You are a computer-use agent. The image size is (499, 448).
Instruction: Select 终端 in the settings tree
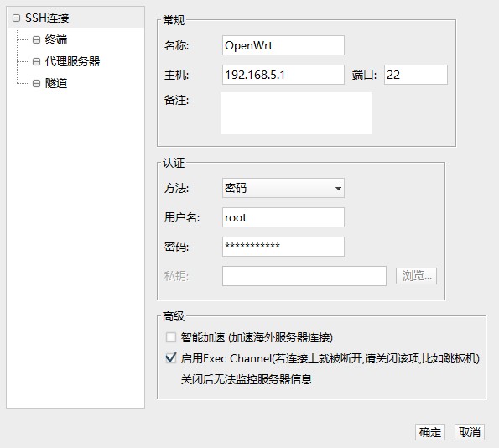[56, 39]
